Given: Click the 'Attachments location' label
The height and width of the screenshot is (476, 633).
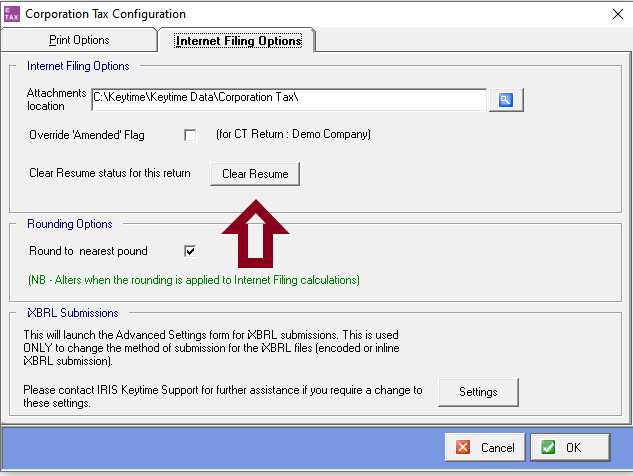Looking at the screenshot, I should tap(57, 99).
